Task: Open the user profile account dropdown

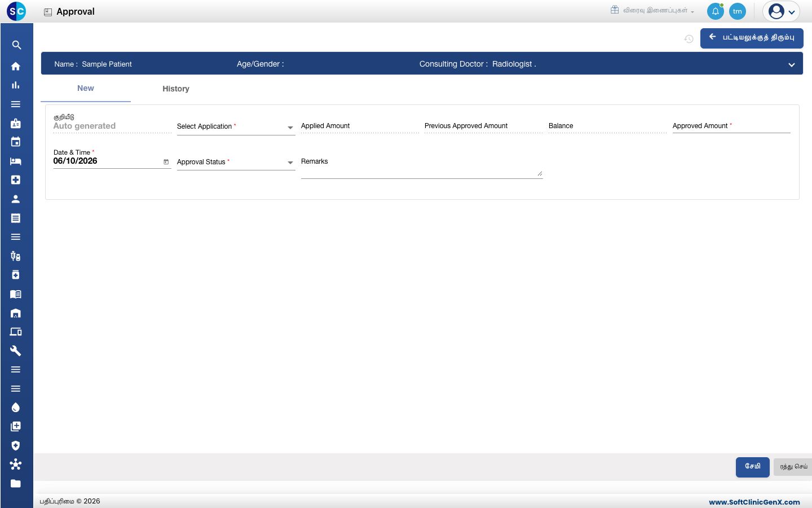Action: tap(782, 11)
